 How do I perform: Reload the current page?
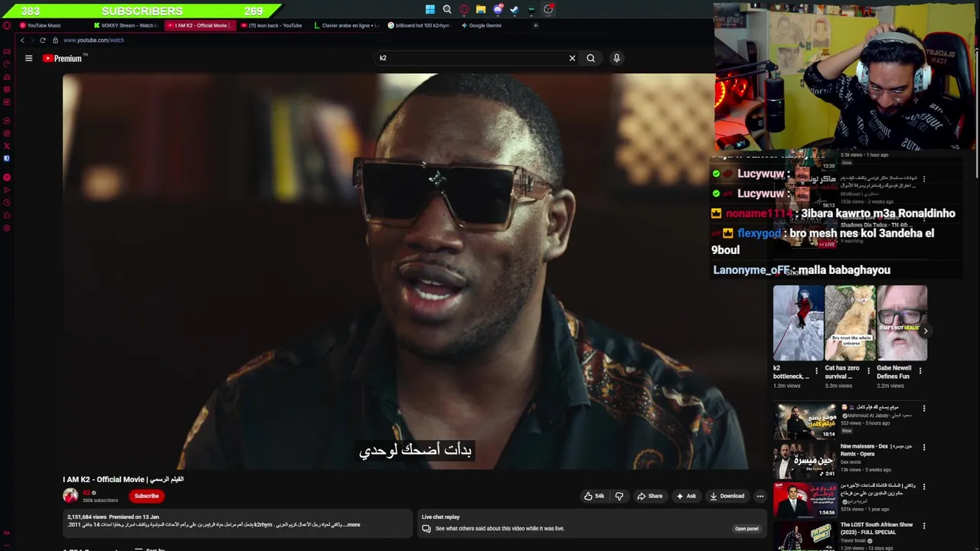42,40
